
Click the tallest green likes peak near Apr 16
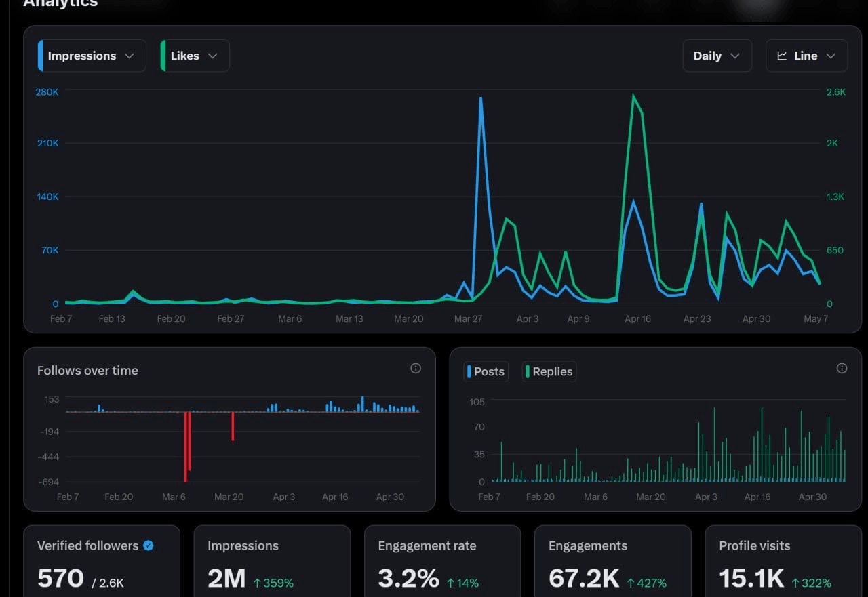tap(633, 96)
